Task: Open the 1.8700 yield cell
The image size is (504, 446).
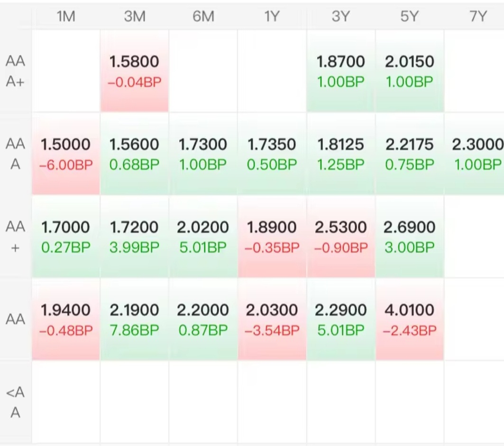Action: pos(340,71)
